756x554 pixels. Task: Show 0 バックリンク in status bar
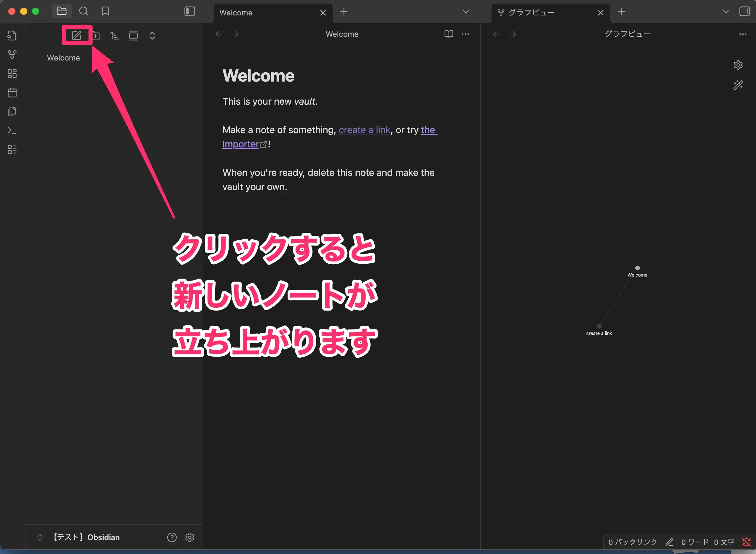[x=633, y=542]
